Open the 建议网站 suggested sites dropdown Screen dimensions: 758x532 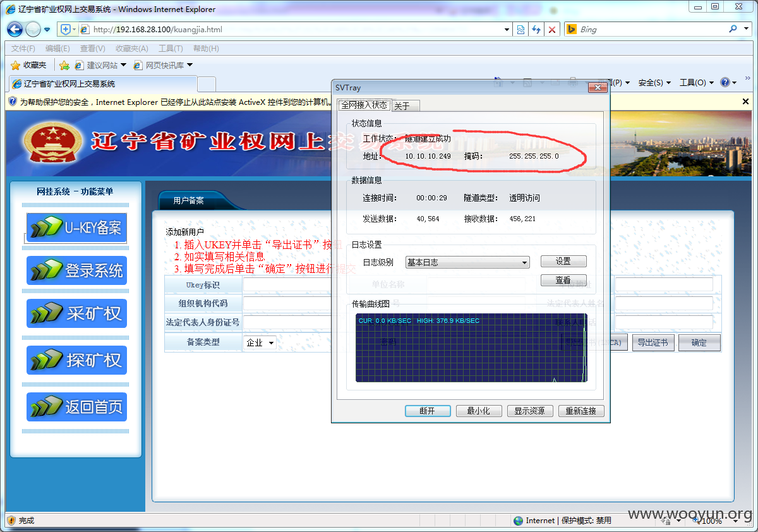pyautogui.click(x=100, y=65)
